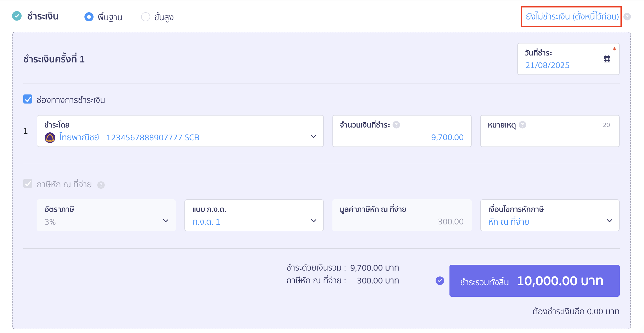Click the ชำระรวมทั้งสิ้น 10,000.00 บาท button
Screen dimensions: 644x333
[534, 281]
